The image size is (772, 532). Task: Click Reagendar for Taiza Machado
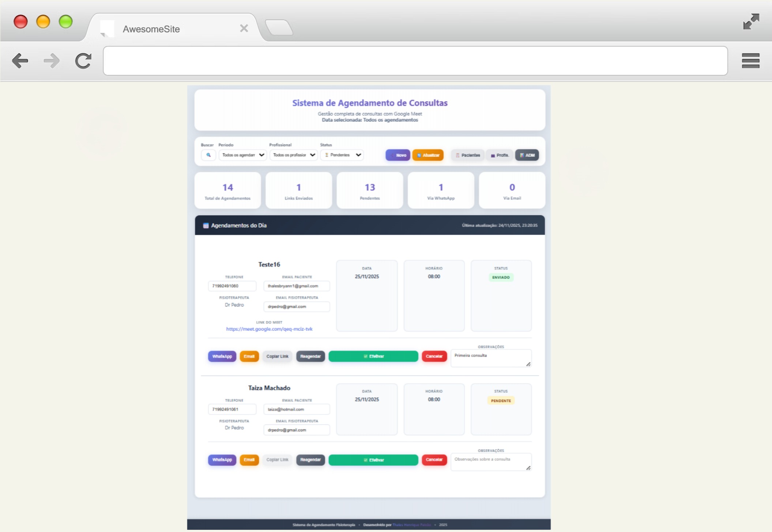click(x=310, y=460)
